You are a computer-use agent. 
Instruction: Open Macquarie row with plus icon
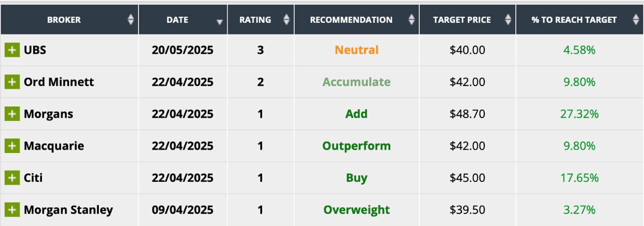click(12, 146)
